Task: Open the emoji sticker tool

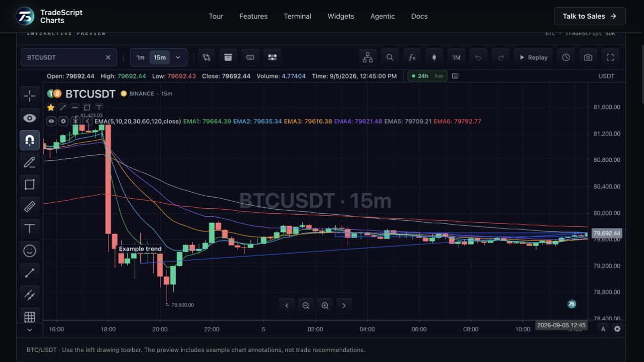Action: pos(30,251)
